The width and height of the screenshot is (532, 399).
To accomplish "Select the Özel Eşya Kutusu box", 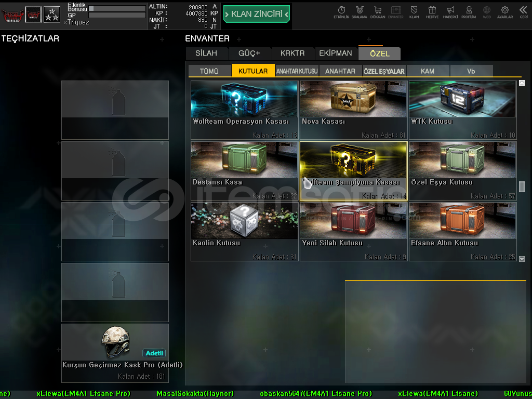I will coord(463,170).
